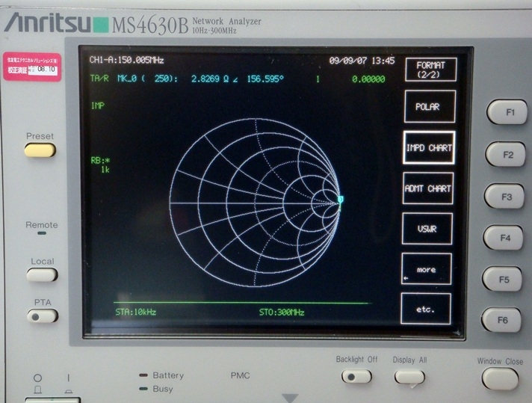Click the STA:10kHz start frequency
This screenshot has height=403, width=532.
(x=136, y=312)
